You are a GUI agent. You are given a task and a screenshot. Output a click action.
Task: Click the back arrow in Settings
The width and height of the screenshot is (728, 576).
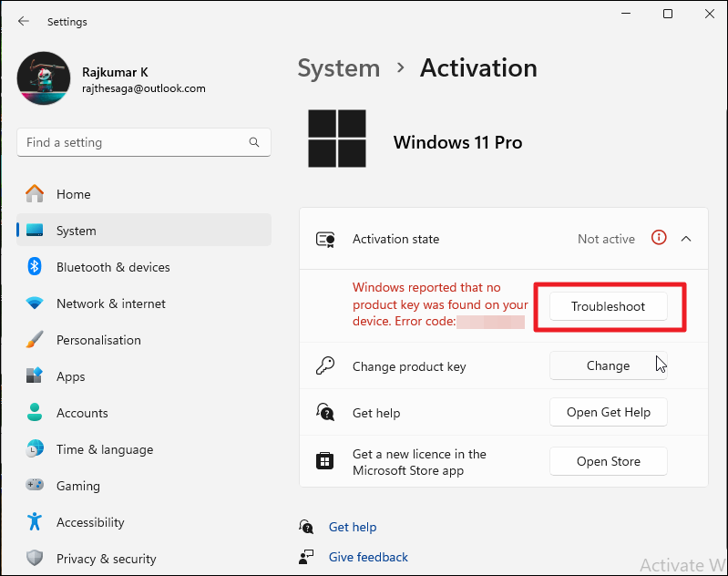tap(23, 21)
